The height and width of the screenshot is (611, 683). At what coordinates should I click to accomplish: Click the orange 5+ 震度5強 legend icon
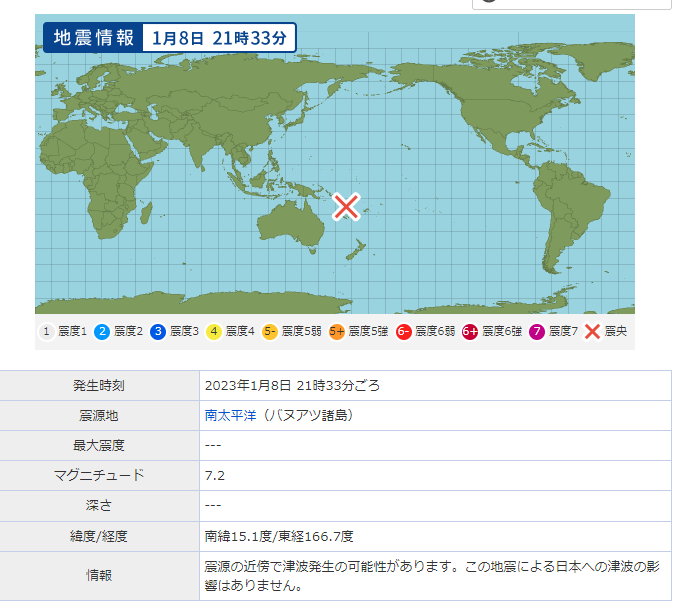tap(337, 332)
